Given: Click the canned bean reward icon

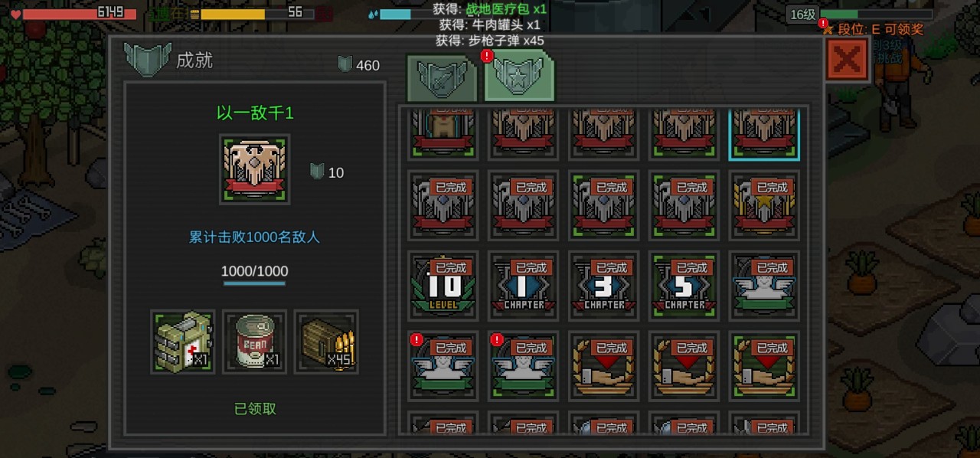Looking at the screenshot, I should [255, 342].
